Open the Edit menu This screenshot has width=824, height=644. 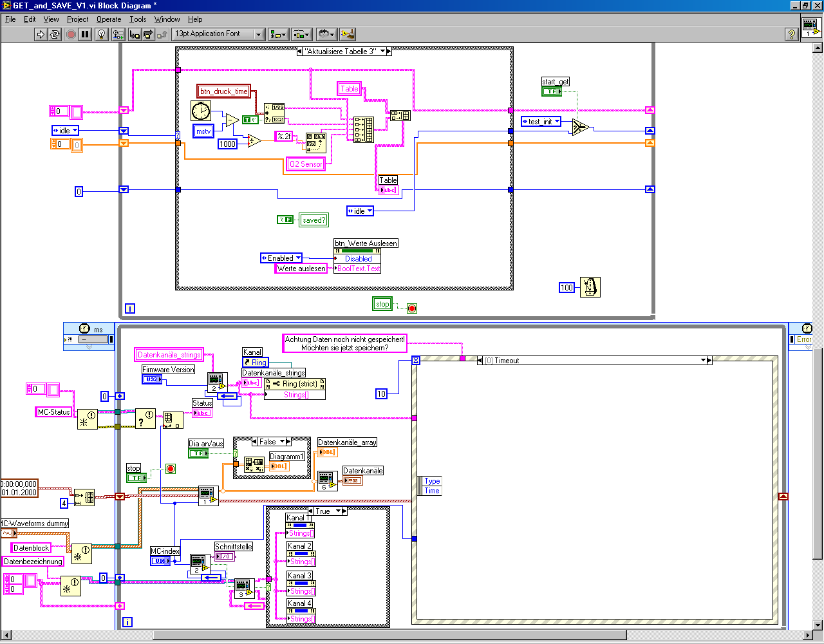30,19
